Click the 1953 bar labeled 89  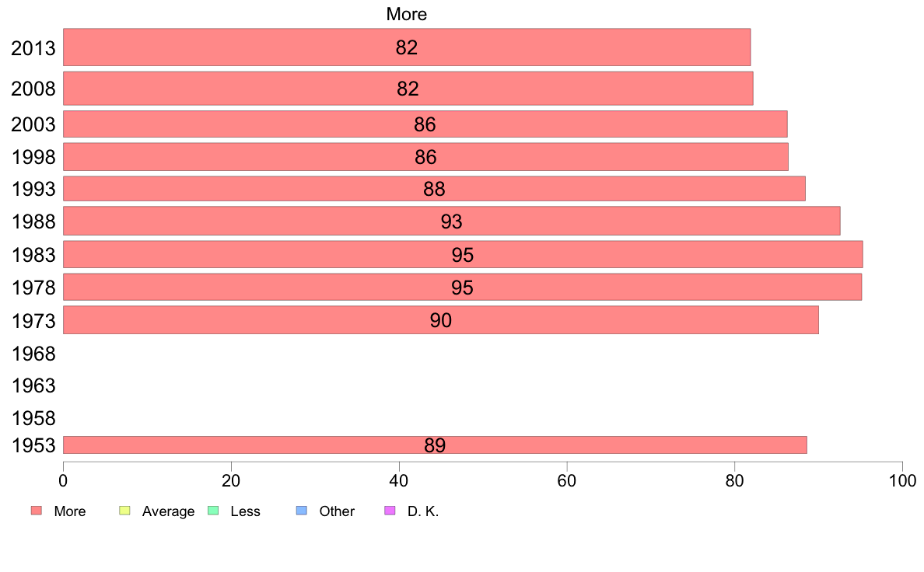coord(435,445)
